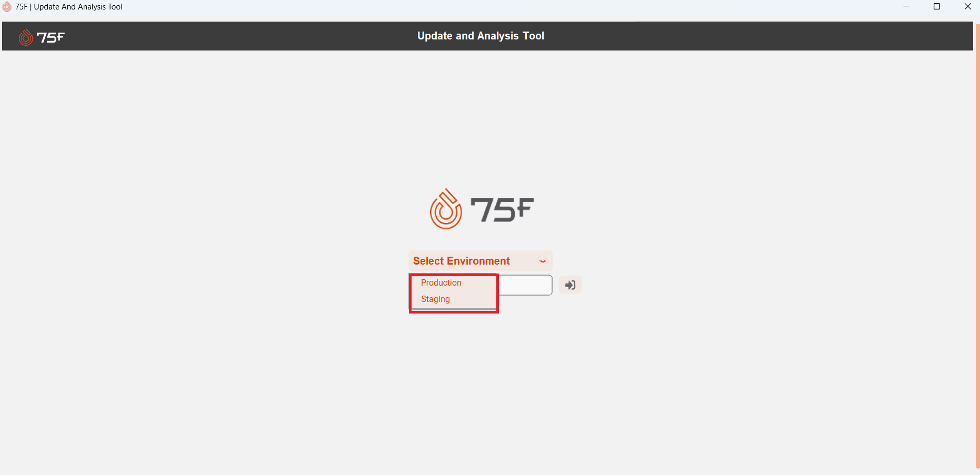Click the sign-in arrow icon

pyautogui.click(x=570, y=285)
